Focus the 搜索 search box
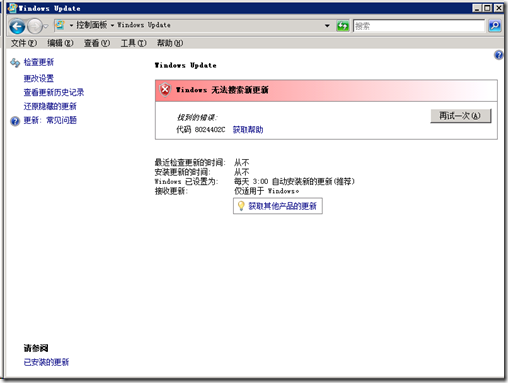508x383 pixels. click(419, 26)
